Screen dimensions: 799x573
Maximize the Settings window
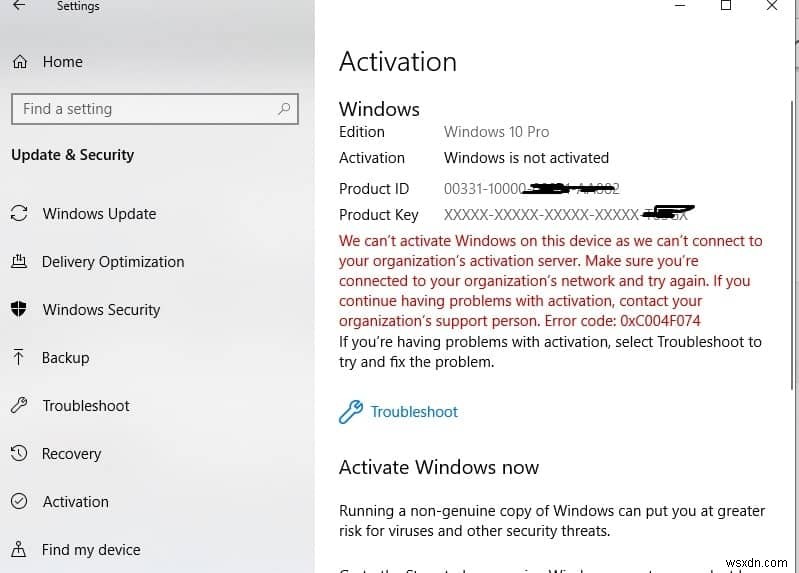tap(726, 6)
